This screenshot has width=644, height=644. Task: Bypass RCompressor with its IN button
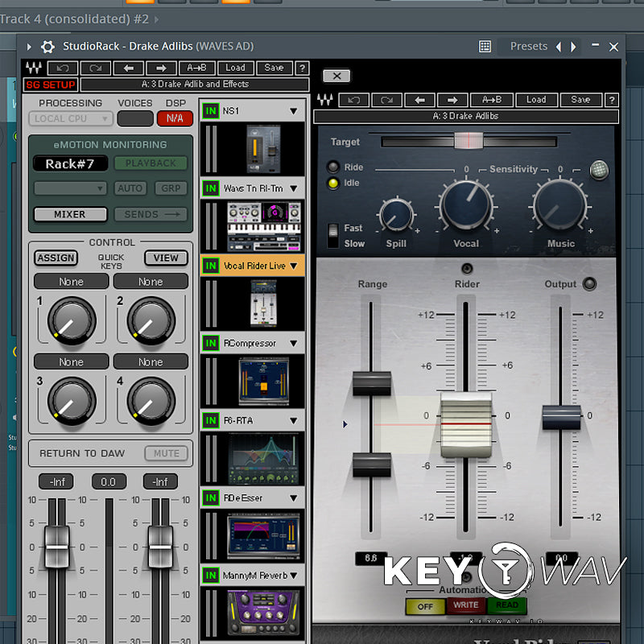[x=211, y=343]
